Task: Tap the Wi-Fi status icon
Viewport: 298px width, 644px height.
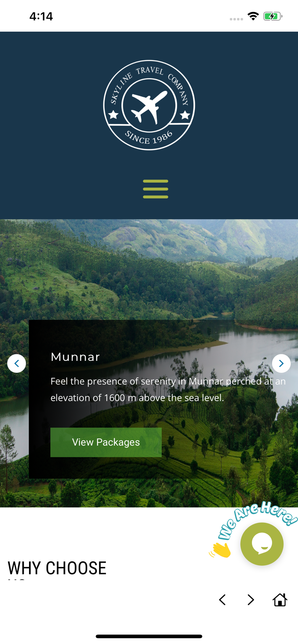Action: coord(253,16)
